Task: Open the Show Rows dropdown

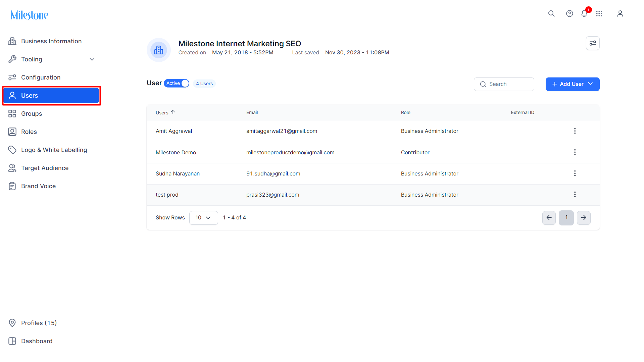Action: (x=204, y=218)
